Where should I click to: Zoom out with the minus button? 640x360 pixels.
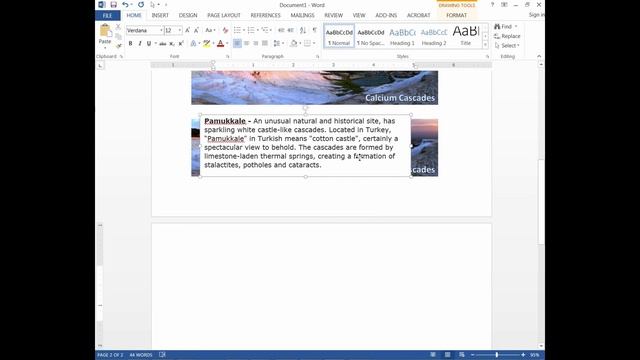[473, 355]
